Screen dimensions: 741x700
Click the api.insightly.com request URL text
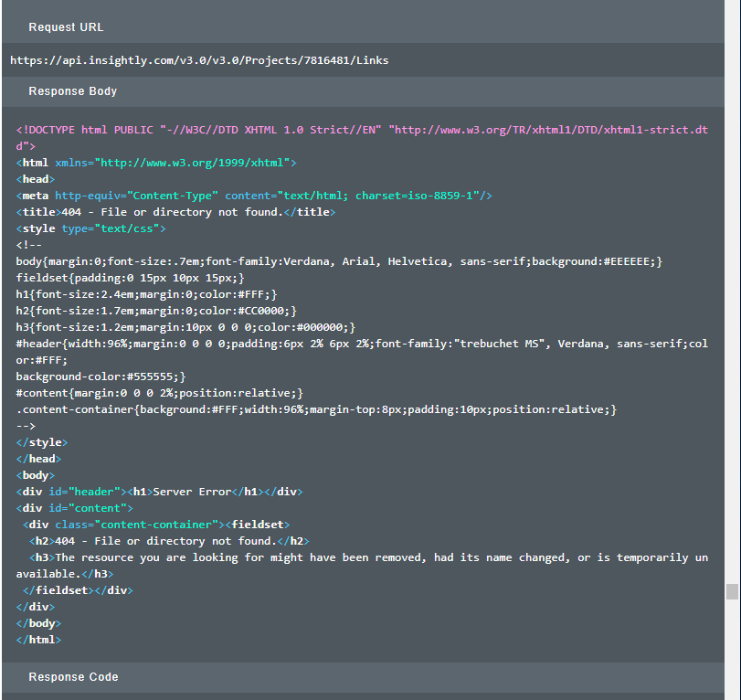[199, 60]
